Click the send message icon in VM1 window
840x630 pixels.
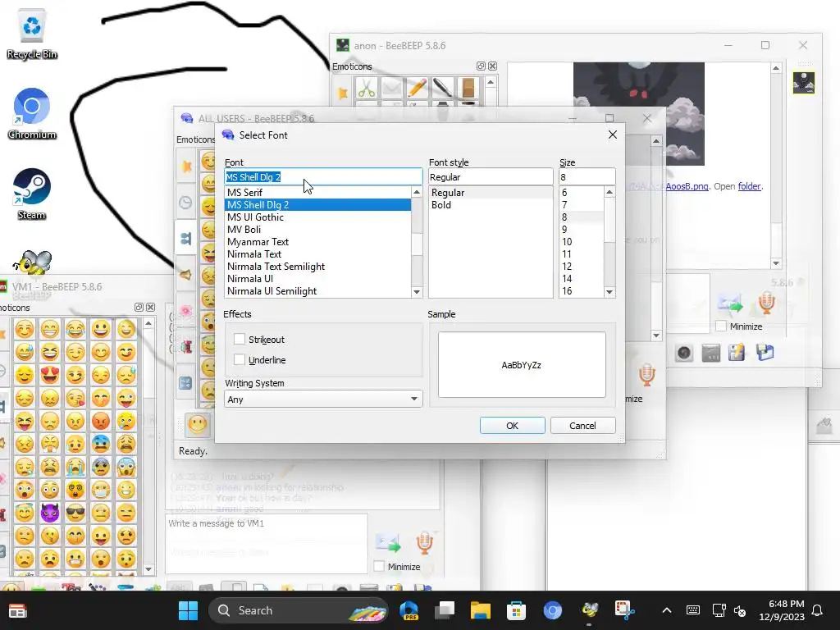pos(388,543)
